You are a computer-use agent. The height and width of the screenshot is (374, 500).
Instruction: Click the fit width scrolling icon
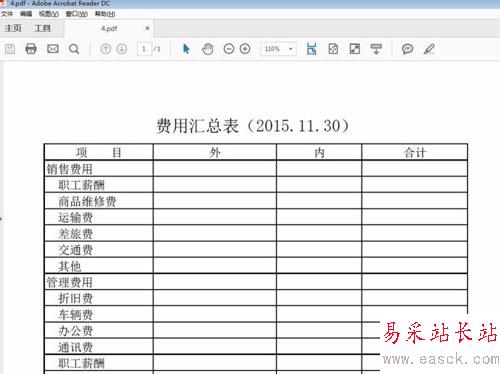click(x=311, y=49)
